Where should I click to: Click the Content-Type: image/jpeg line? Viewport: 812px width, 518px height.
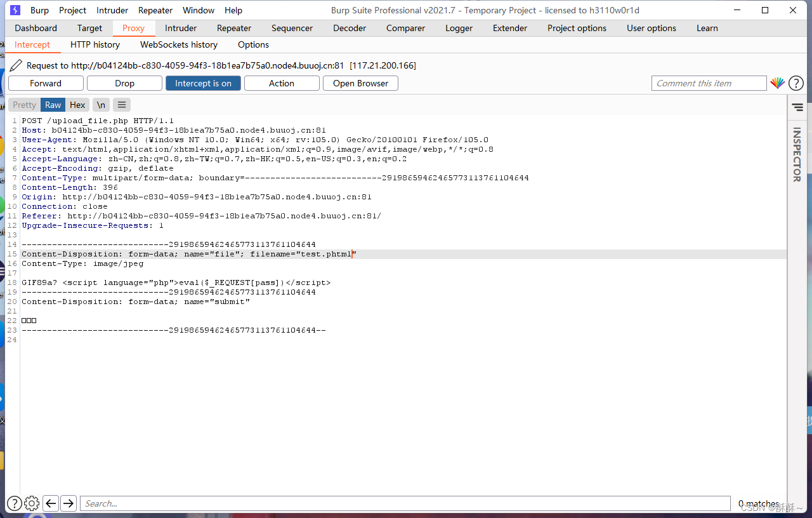tap(82, 263)
